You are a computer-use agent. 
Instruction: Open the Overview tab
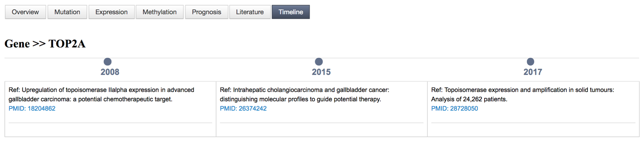25,12
